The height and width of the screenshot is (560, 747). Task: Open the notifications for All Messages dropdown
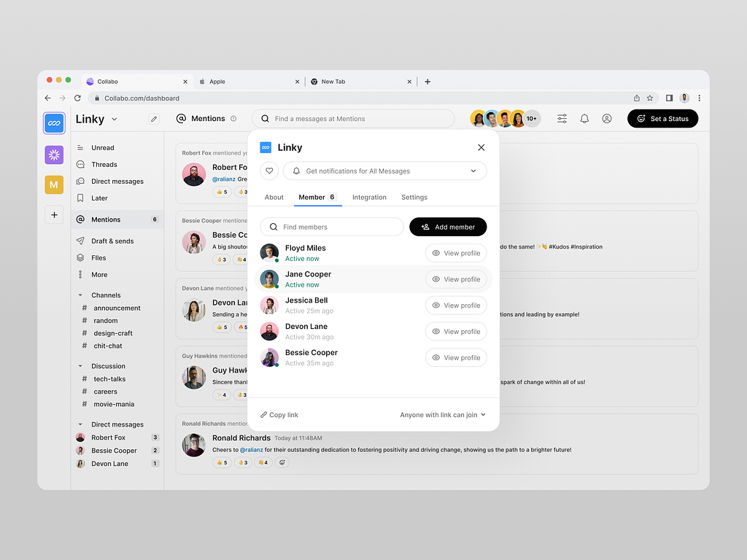tap(384, 171)
